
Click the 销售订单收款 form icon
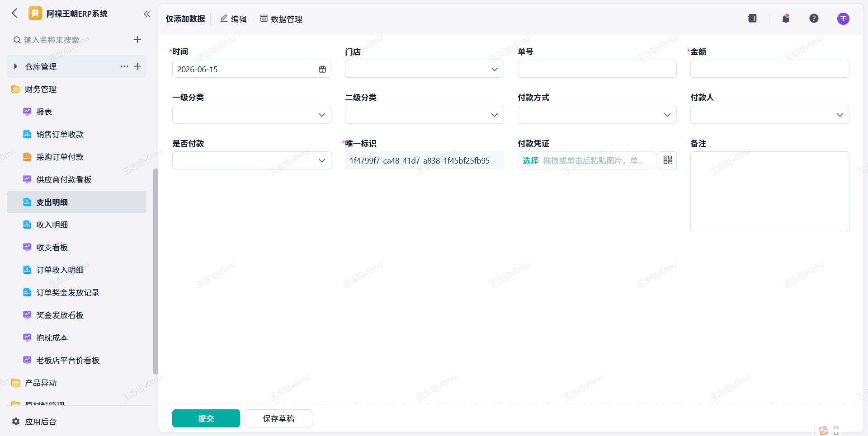tap(27, 134)
